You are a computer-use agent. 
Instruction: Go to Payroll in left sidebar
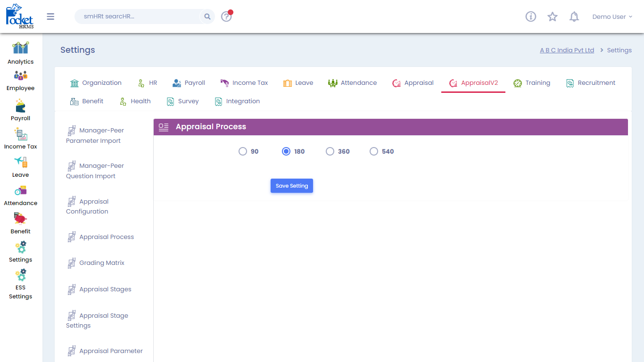click(x=20, y=106)
